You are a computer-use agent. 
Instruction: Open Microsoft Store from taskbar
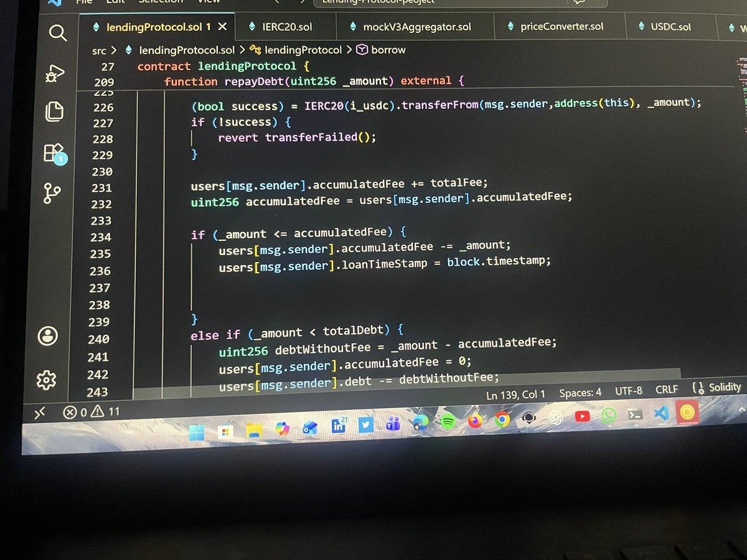225,431
